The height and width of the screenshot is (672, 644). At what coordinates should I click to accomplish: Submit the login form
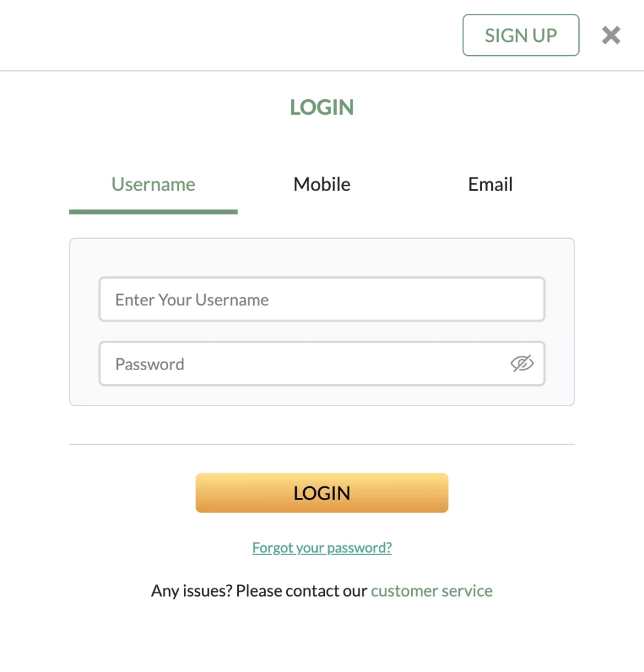[321, 492]
